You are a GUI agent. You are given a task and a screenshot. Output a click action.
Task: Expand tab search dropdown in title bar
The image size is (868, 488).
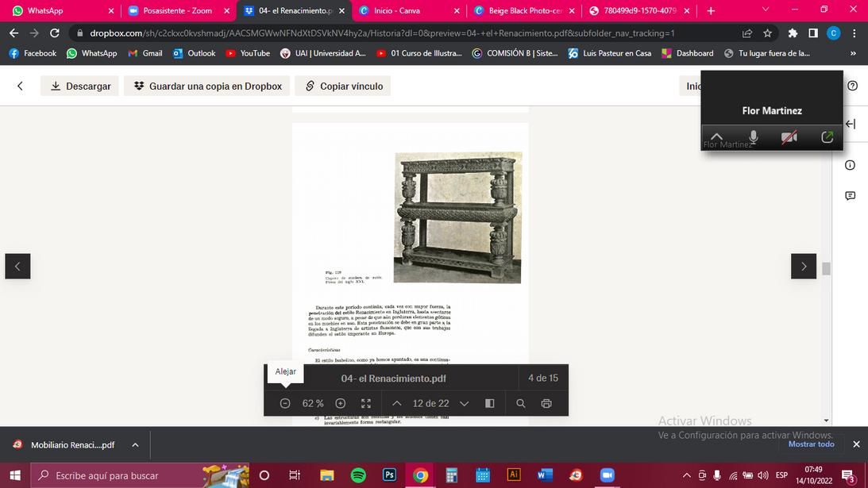766,10
